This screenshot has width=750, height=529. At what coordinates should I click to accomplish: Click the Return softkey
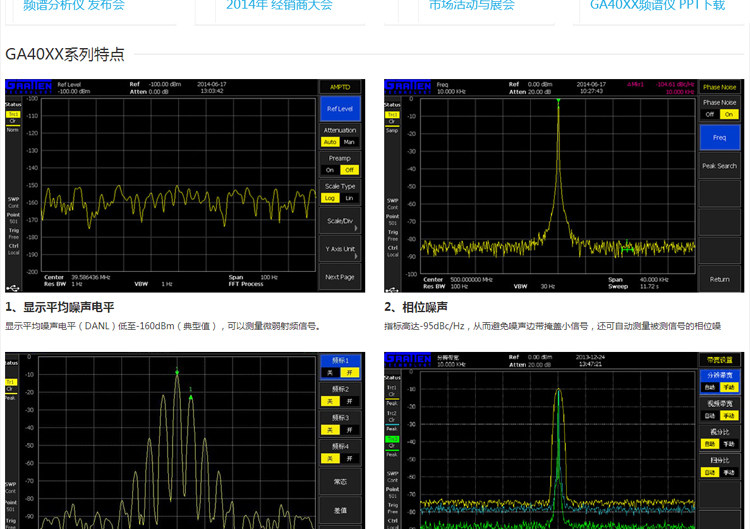[x=719, y=279]
